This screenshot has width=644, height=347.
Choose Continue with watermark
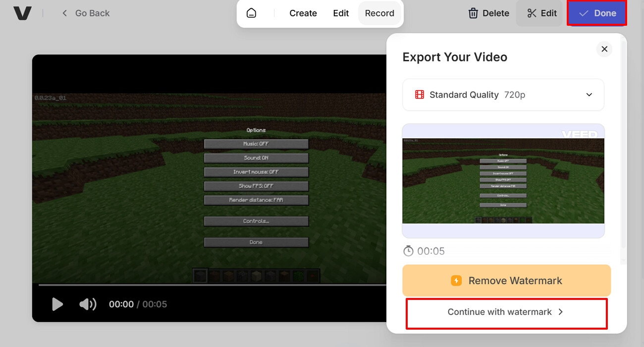[505, 312]
